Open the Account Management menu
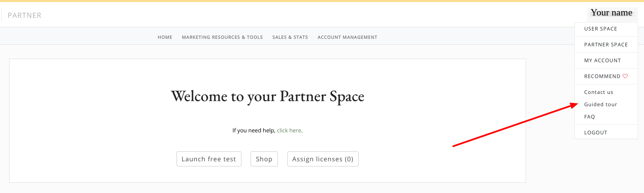 347,37
